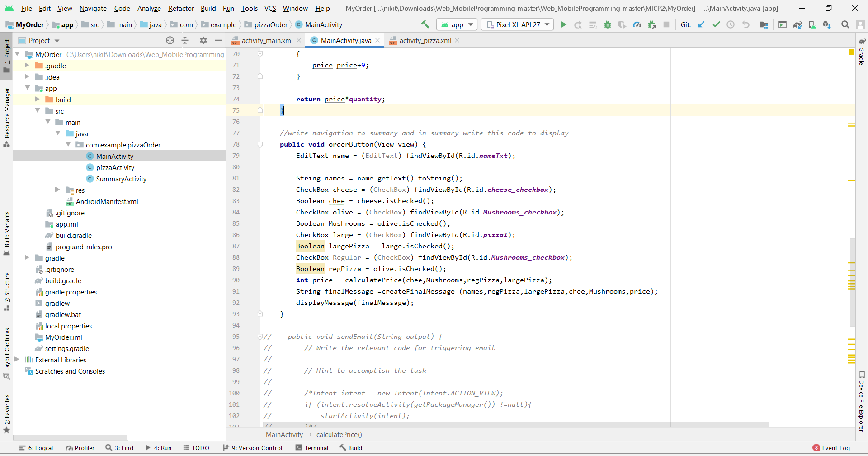This screenshot has height=456, width=868.
Task: Open the Logcat tool window
Action: coord(36,448)
